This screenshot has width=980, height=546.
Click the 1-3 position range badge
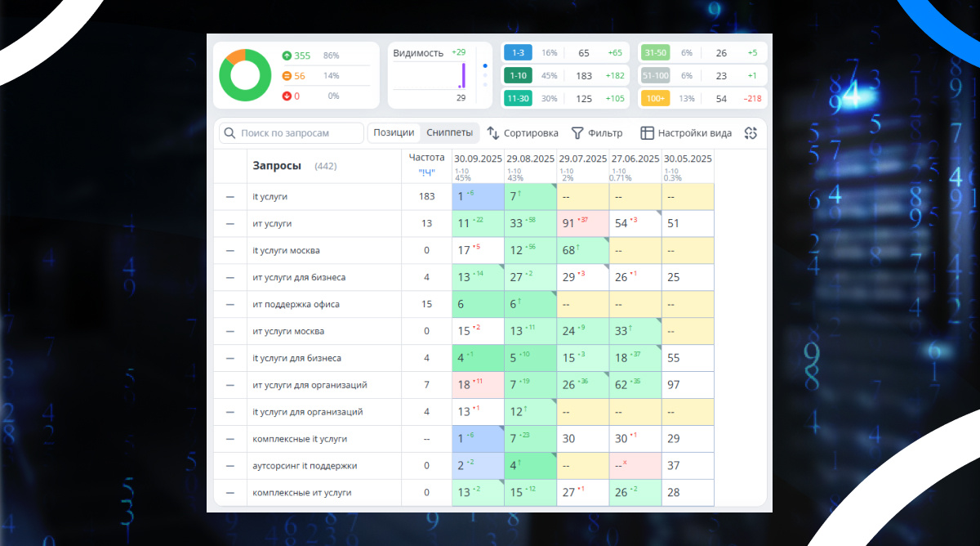coord(518,52)
